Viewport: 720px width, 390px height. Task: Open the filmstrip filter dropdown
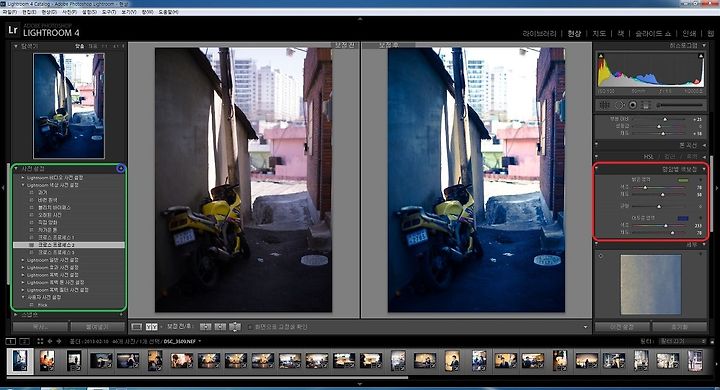(x=682, y=341)
